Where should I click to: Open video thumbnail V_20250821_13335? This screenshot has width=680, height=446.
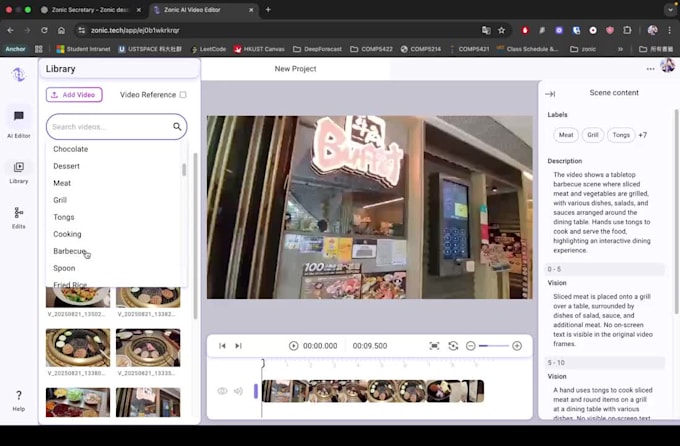click(148, 348)
